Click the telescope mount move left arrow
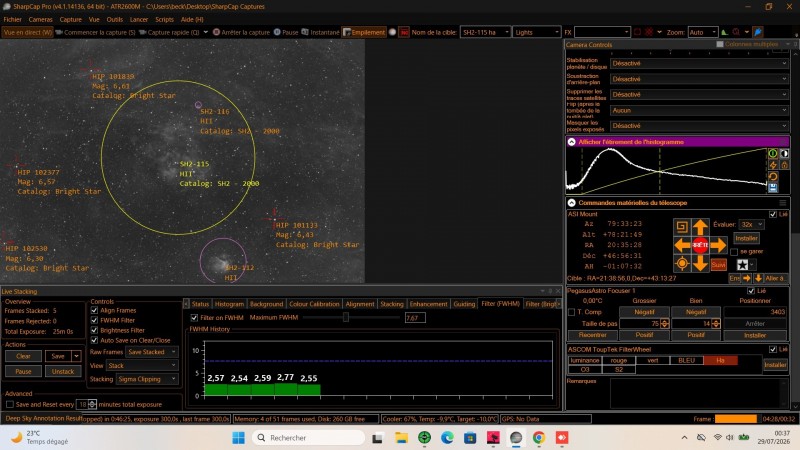This screenshot has width=800, height=450. 682,245
